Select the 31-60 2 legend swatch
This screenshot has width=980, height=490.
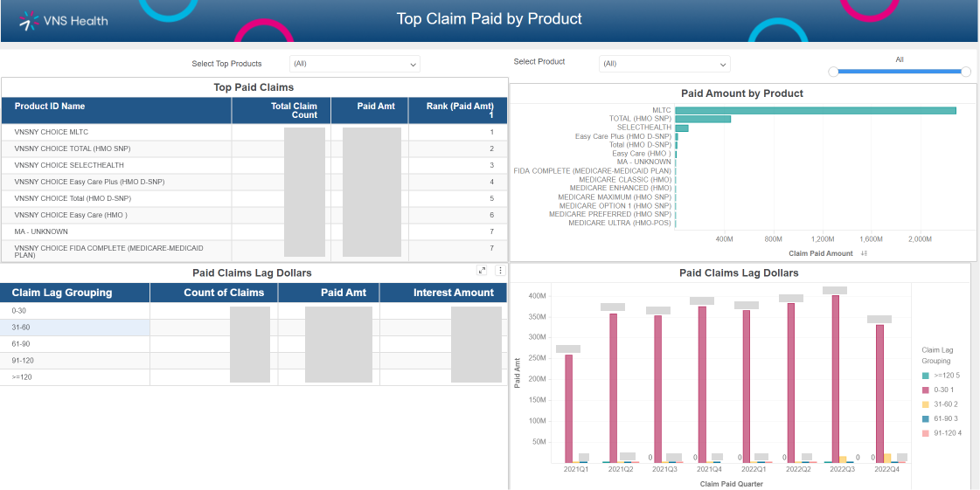[x=926, y=404]
